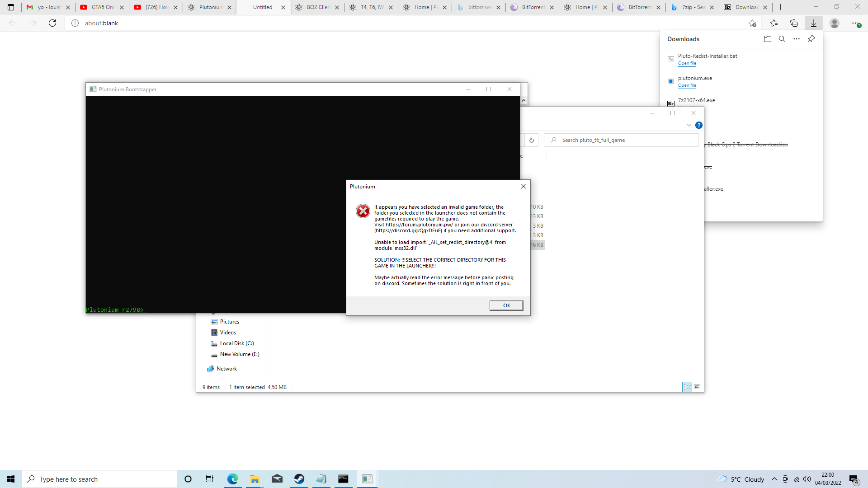Expand the File Explorer ribbon chevron
Screen dimensions: 868x488
pos(689,125)
